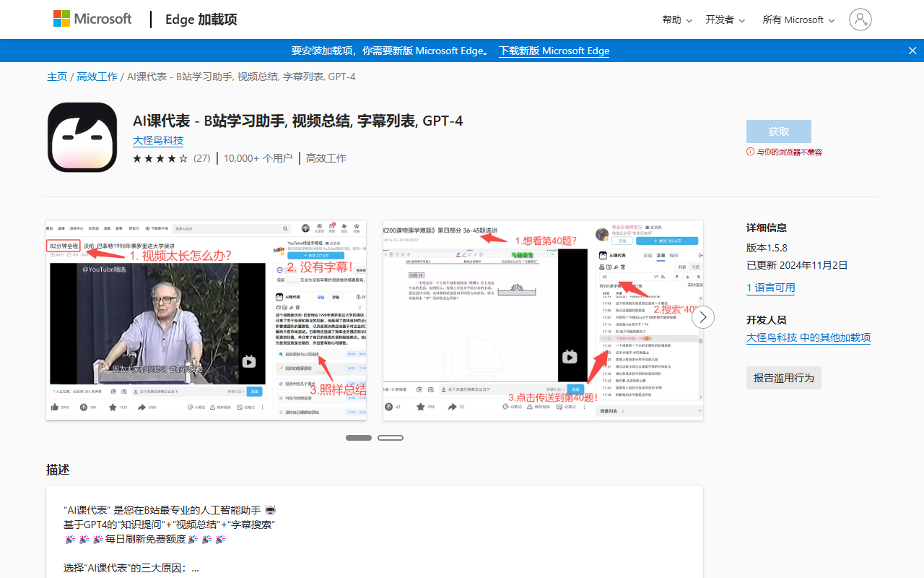Click the 描述 heading

click(x=58, y=470)
